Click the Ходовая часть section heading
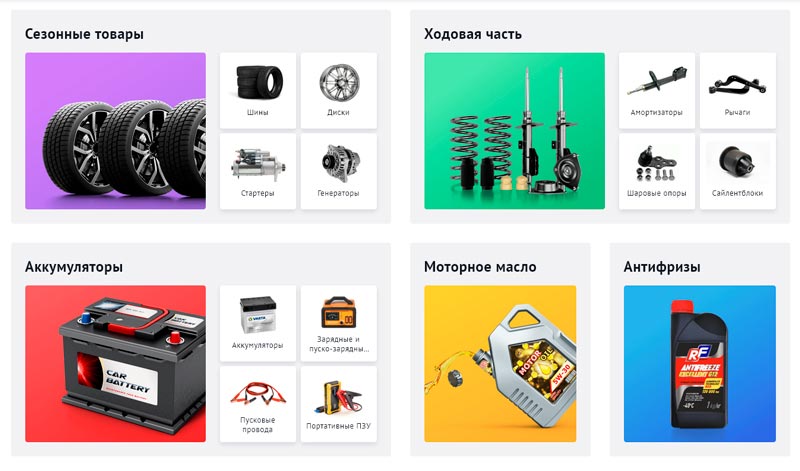800x471 pixels. [473, 34]
